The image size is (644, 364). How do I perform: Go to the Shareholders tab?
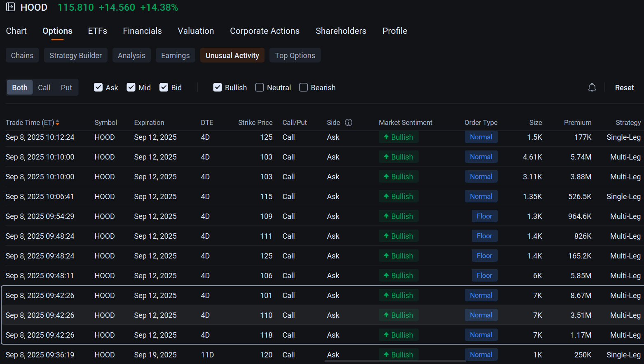[341, 31]
